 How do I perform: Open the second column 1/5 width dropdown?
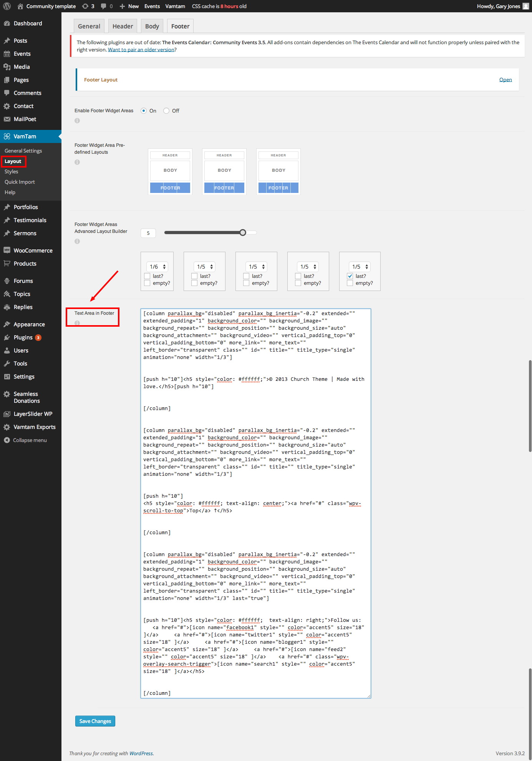[x=205, y=267]
